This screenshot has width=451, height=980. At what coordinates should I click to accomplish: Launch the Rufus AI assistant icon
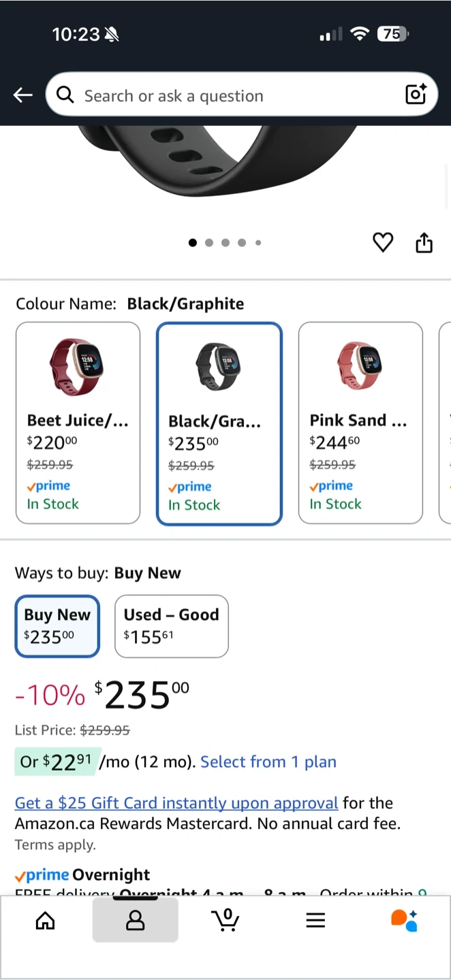(x=404, y=920)
